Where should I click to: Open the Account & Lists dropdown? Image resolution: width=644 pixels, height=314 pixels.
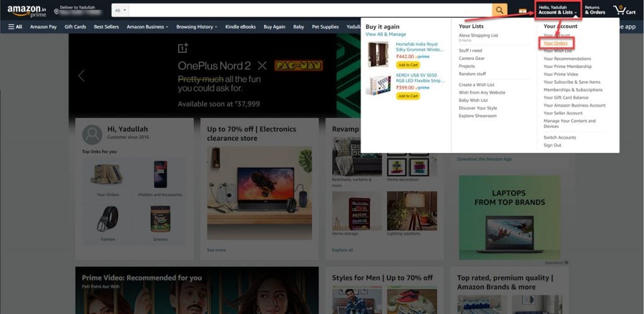[558, 10]
